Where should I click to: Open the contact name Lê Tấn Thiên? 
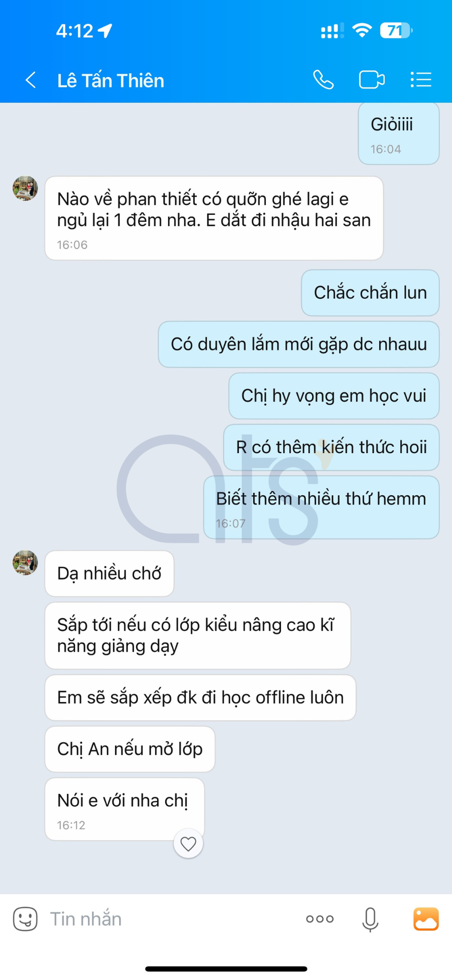pyautogui.click(x=111, y=80)
